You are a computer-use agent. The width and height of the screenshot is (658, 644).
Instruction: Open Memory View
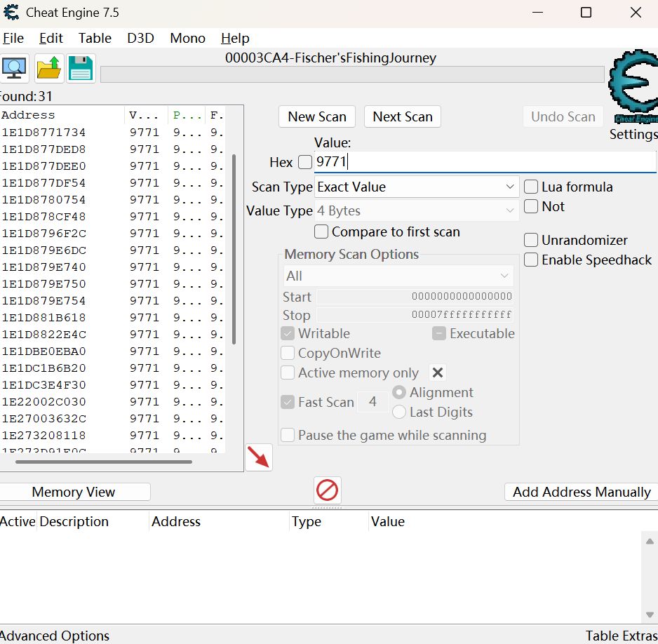click(74, 492)
